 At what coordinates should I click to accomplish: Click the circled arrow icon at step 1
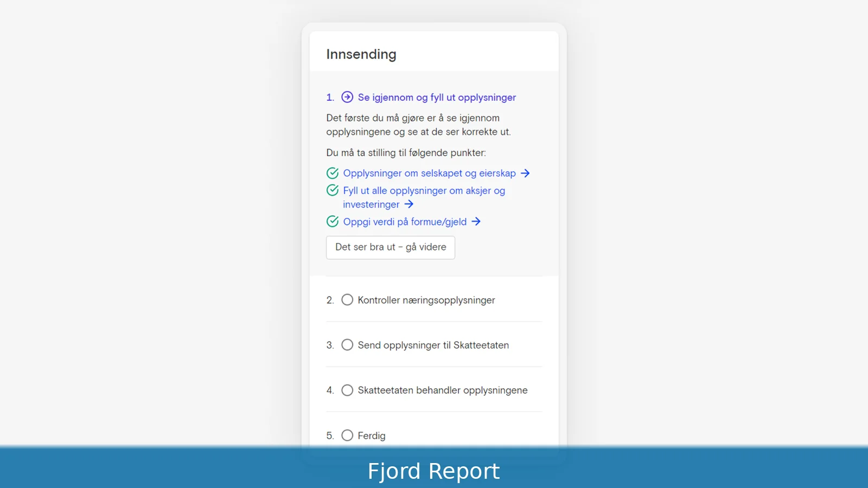click(347, 97)
